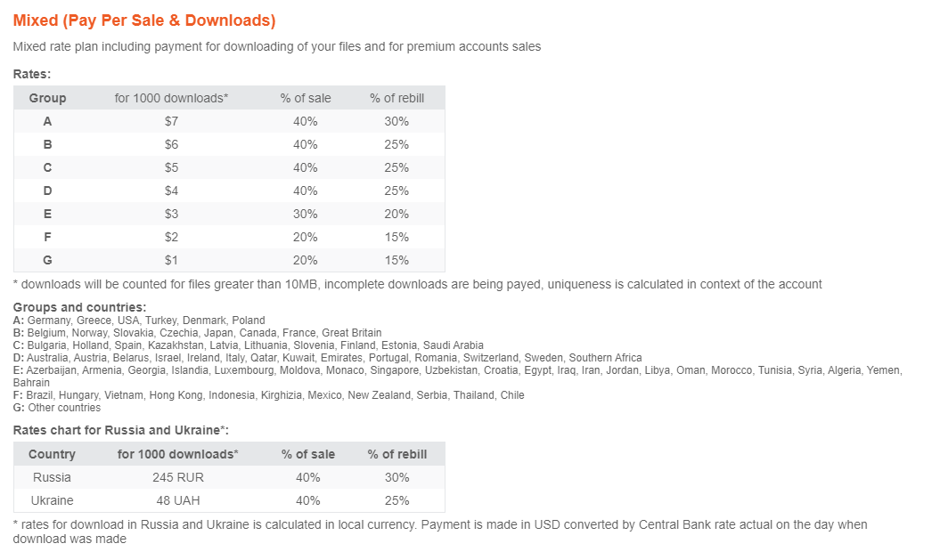This screenshot has height=560, width=940.
Task: Click the 245 RUR rate cell
Action: [x=178, y=477]
